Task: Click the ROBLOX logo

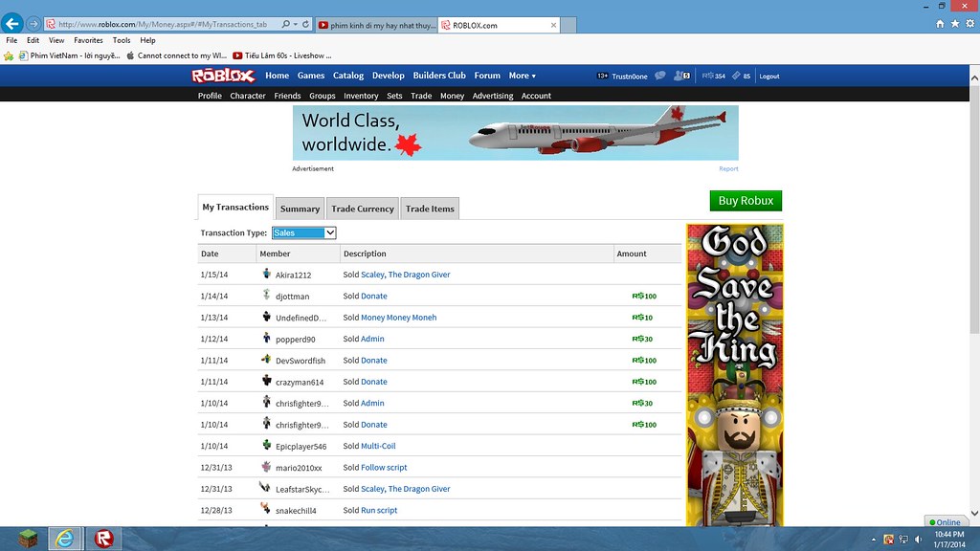Action: pyautogui.click(x=223, y=76)
